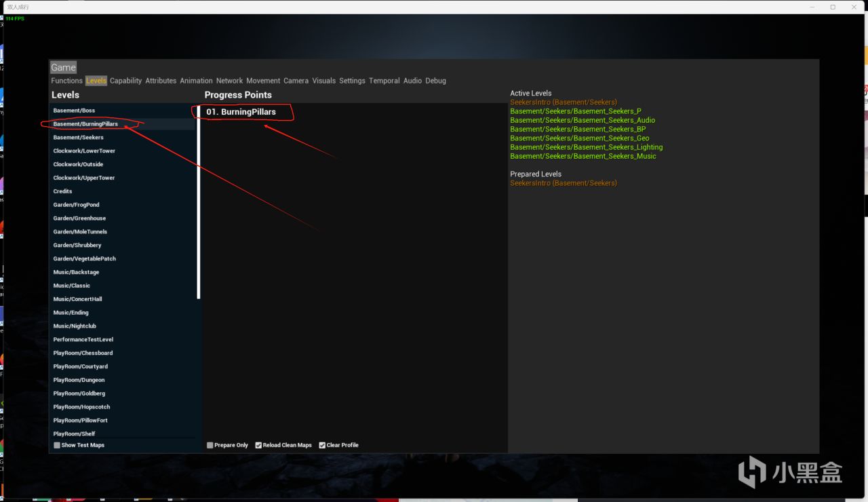Open the Audio tab

pyautogui.click(x=412, y=81)
